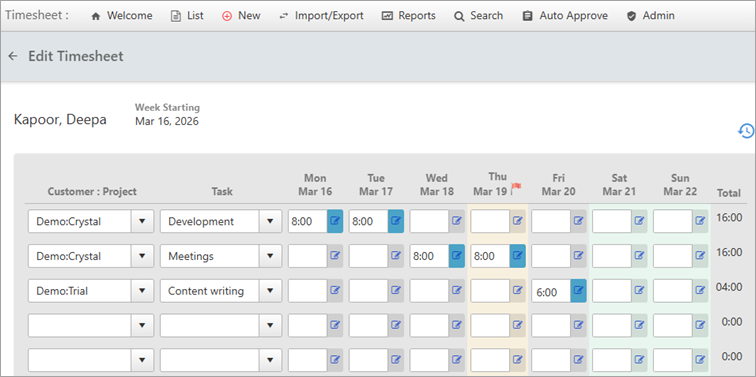
Task: Open the List menu item
Action: tap(187, 16)
